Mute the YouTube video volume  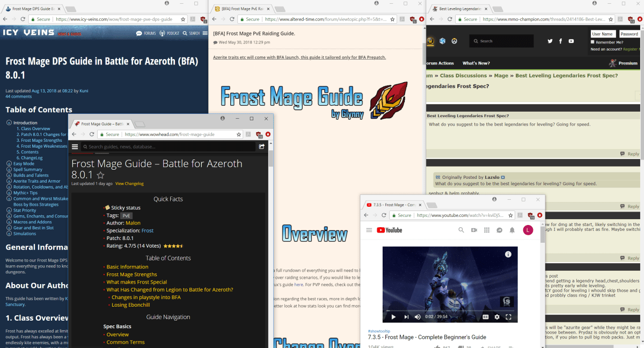pos(418,317)
